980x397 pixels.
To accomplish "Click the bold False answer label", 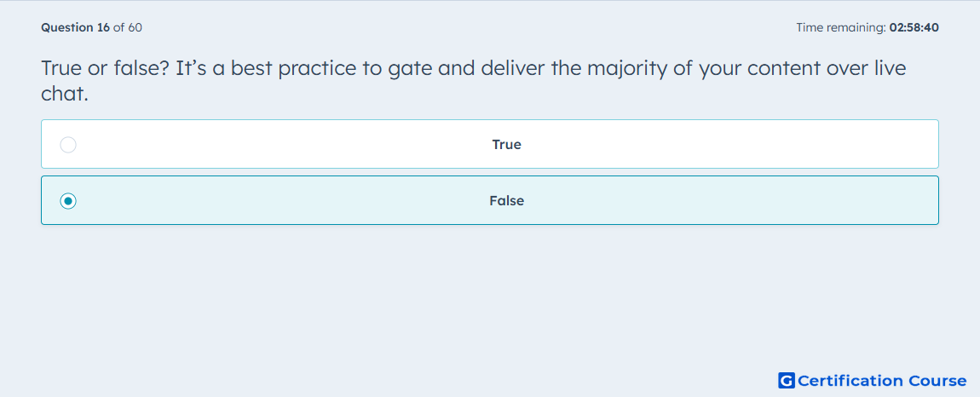I will point(506,201).
